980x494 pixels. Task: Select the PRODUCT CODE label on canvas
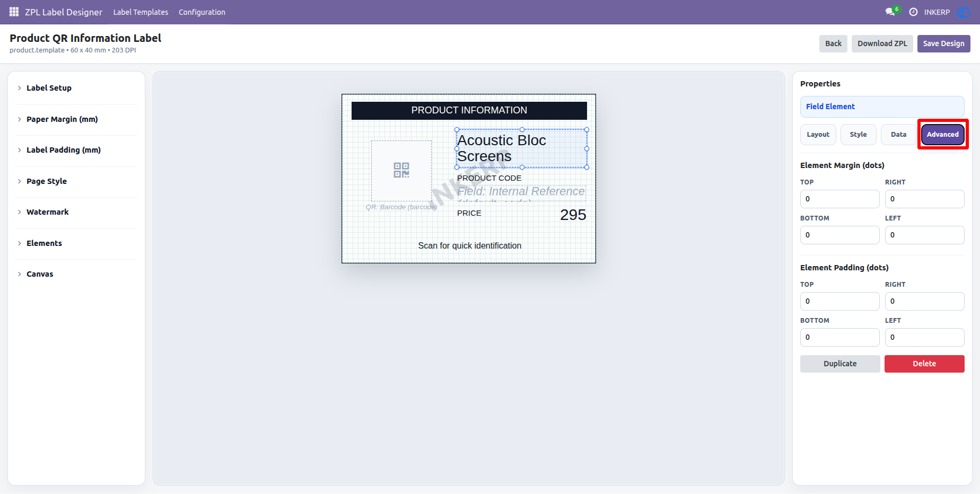pyautogui.click(x=489, y=178)
